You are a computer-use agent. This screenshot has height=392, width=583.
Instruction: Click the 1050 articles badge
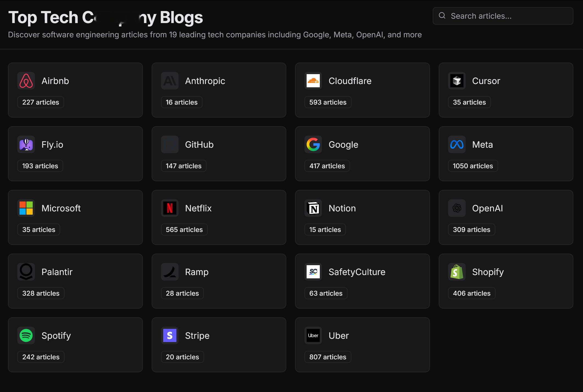pos(473,166)
